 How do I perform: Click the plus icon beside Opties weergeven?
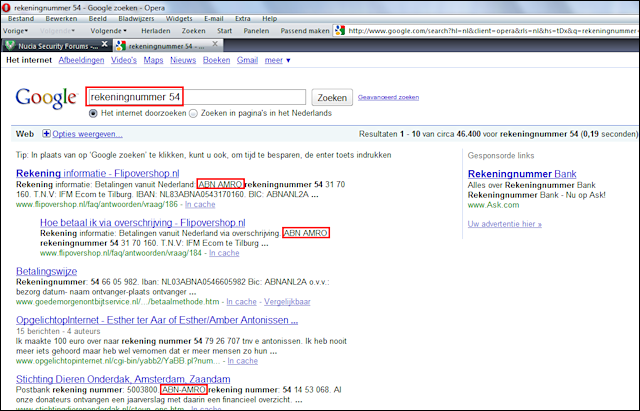tap(46, 133)
